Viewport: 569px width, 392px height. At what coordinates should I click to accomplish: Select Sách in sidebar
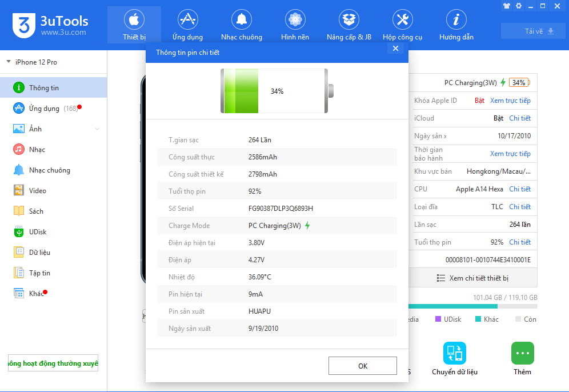tap(53, 211)
